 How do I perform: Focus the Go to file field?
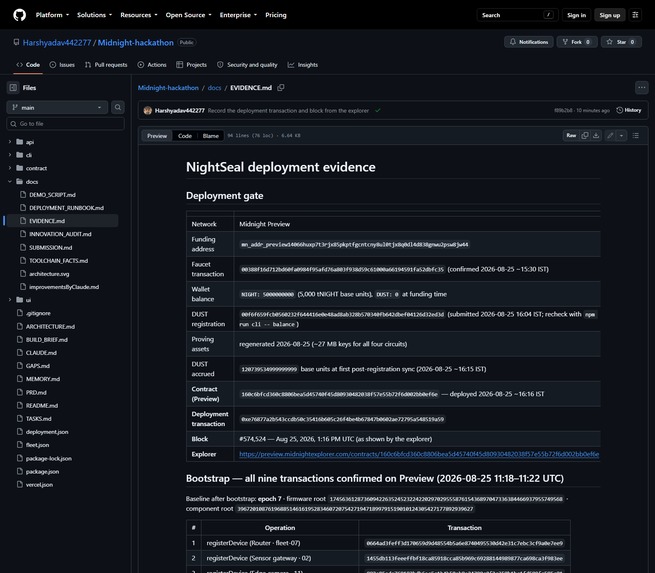tap(66, 124)
